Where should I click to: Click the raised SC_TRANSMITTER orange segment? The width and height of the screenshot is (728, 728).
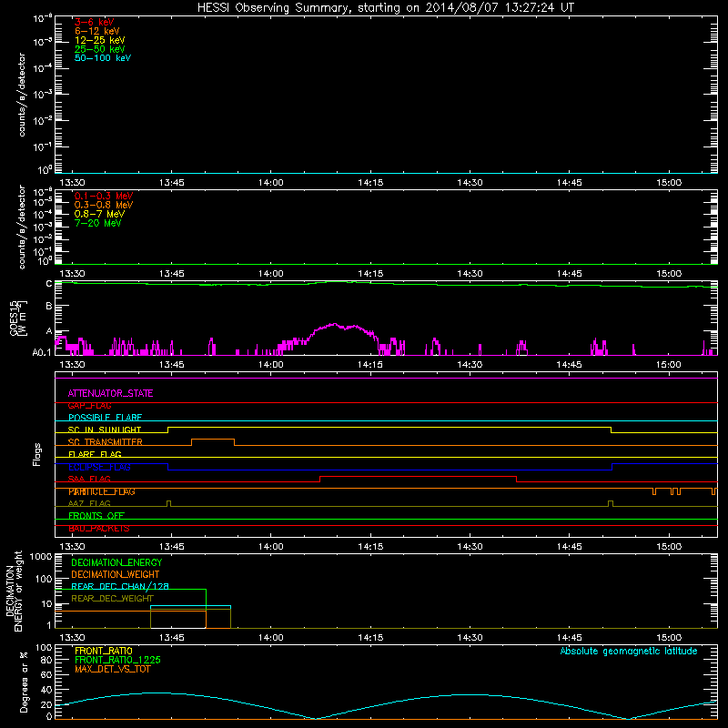pyautogui.click(x=213, y=440)
